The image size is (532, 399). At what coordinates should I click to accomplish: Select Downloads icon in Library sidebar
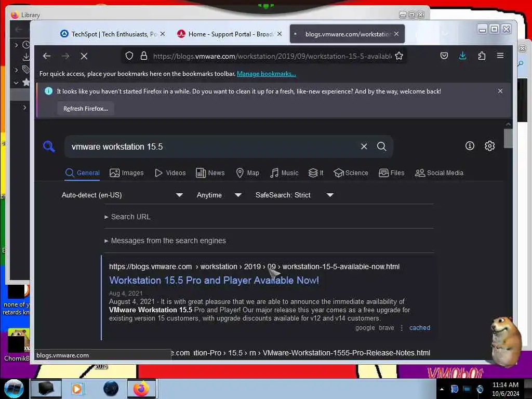click(x=26, y=57)
